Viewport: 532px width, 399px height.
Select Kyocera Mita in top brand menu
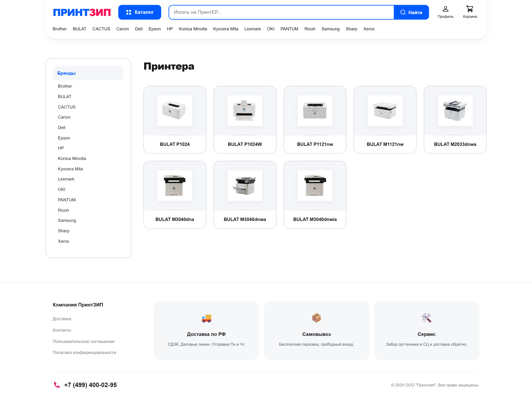[225, 29]
